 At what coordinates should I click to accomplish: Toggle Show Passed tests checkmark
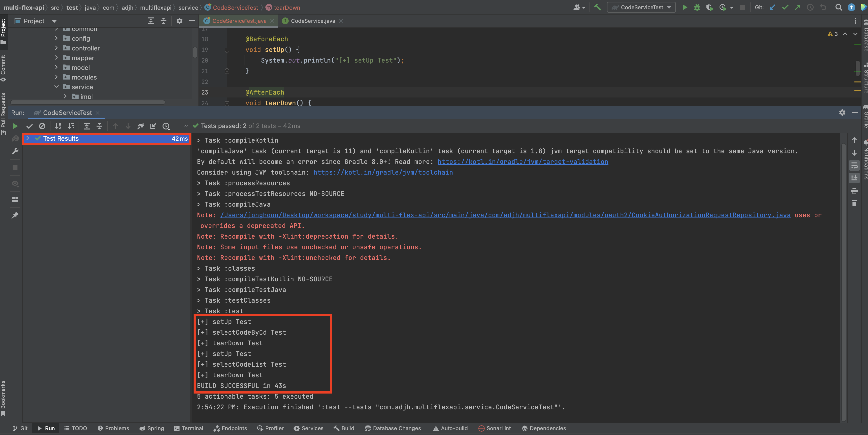coord(30,126)
